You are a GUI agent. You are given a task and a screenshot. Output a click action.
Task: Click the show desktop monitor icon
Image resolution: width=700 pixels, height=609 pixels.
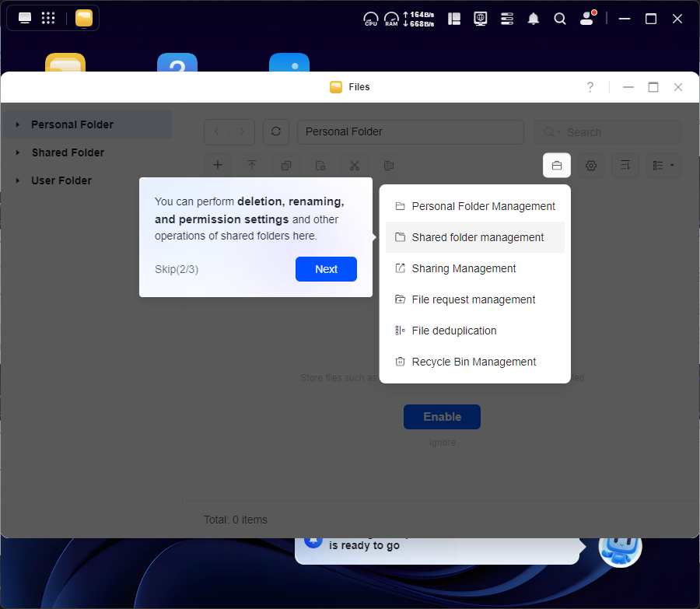point(25,18)
